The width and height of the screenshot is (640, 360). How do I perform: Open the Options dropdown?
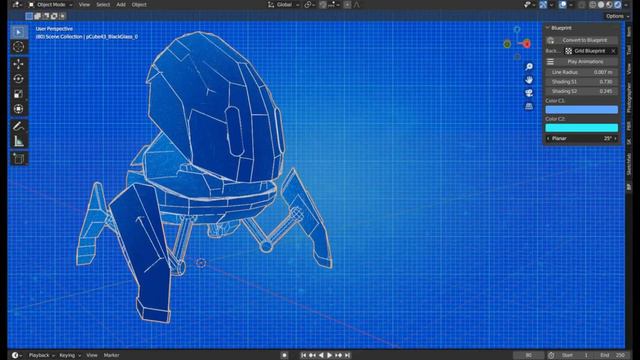click(617, 16)
